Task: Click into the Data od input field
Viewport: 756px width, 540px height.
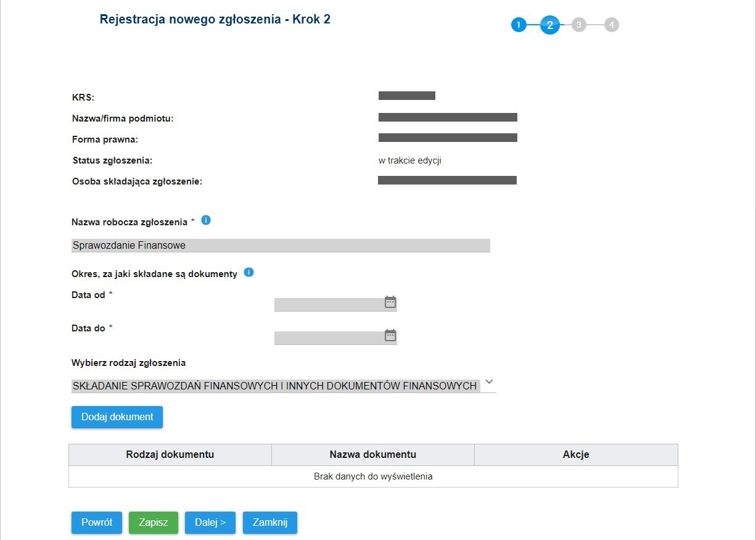Action: (329, 305)
